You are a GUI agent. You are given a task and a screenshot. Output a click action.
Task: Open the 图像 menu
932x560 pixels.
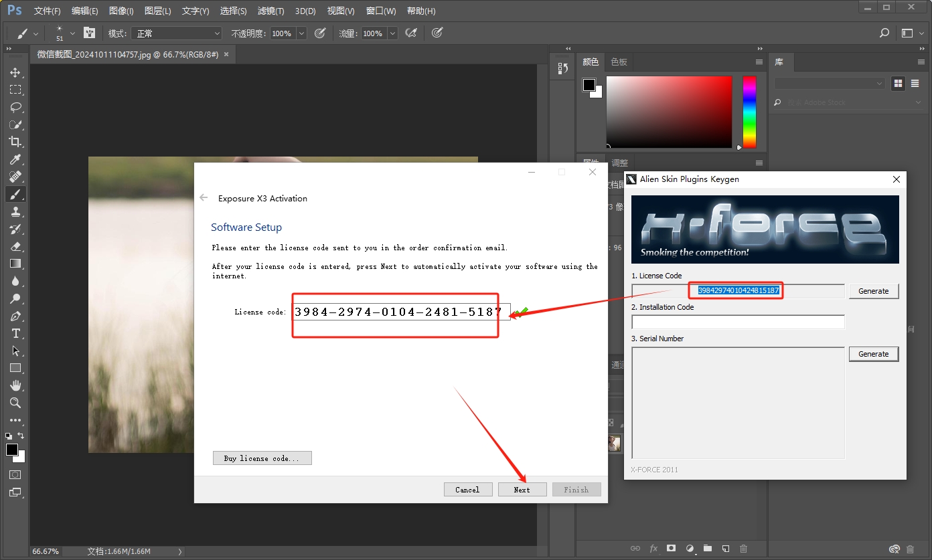click(121, 11)
